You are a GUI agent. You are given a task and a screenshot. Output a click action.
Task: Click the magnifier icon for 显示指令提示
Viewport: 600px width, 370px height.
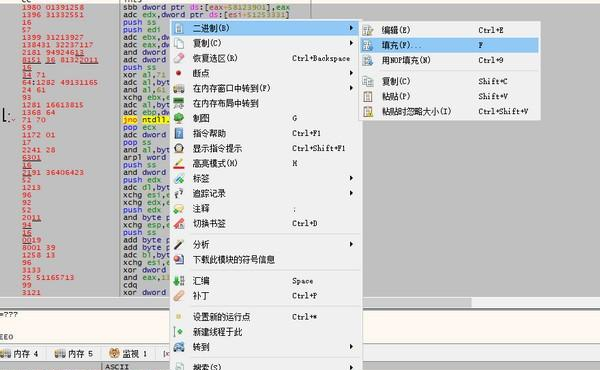point(179,148)
